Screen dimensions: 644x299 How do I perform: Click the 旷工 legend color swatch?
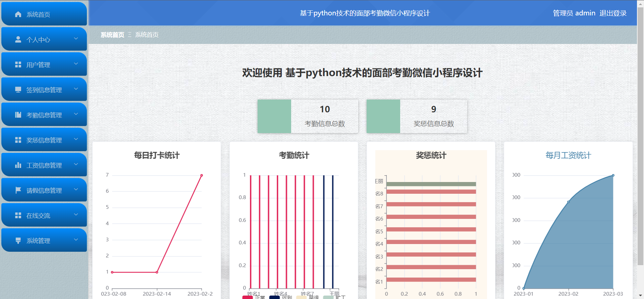tap(328, 297)
